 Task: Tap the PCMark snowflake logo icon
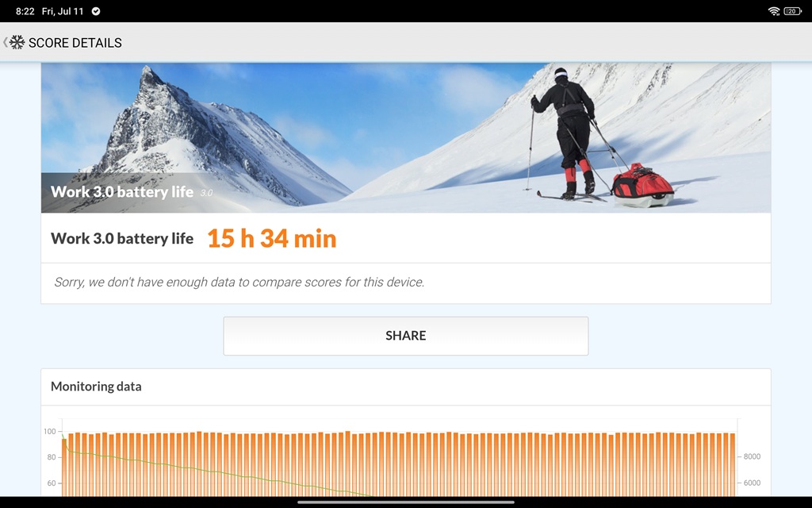(17, 43)
